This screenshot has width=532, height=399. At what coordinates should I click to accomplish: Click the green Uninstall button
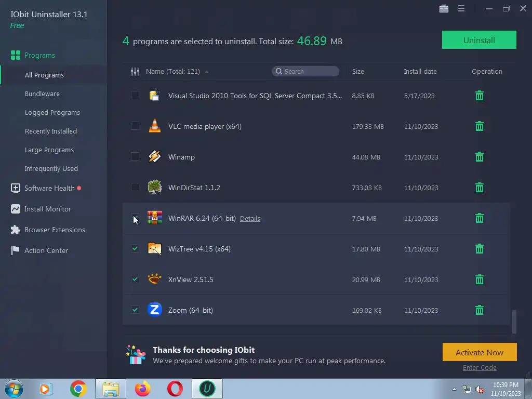[479, 39]
